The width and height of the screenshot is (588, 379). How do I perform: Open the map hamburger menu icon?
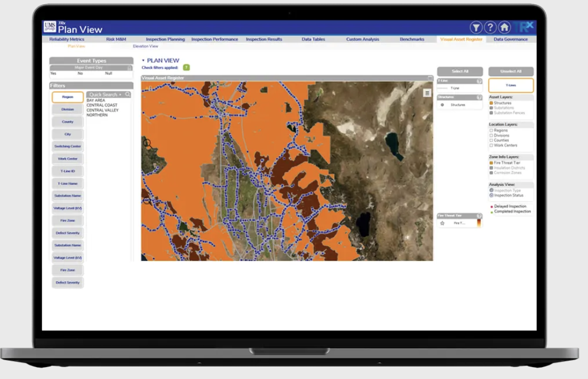pos(427,93)
